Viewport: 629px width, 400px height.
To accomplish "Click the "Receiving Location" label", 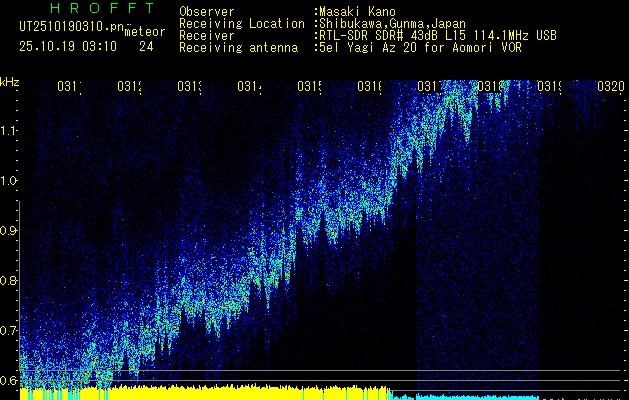I will [x=242, y=24].
